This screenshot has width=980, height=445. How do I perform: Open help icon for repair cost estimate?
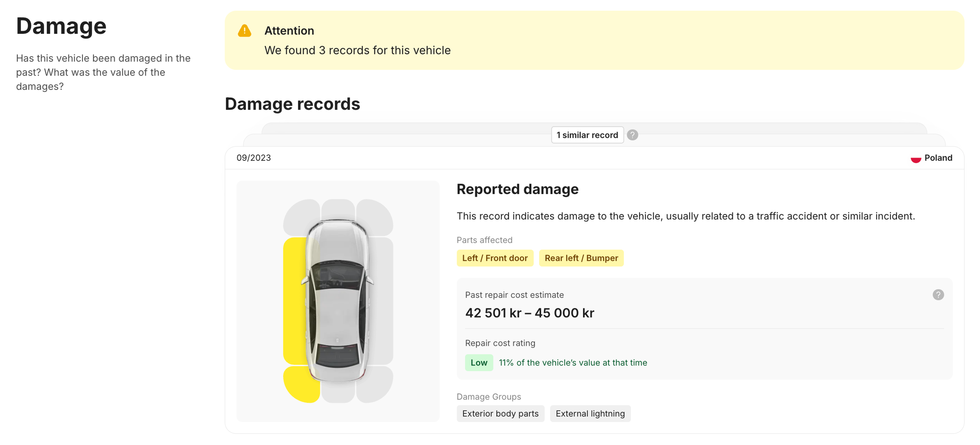click(938, 295)
